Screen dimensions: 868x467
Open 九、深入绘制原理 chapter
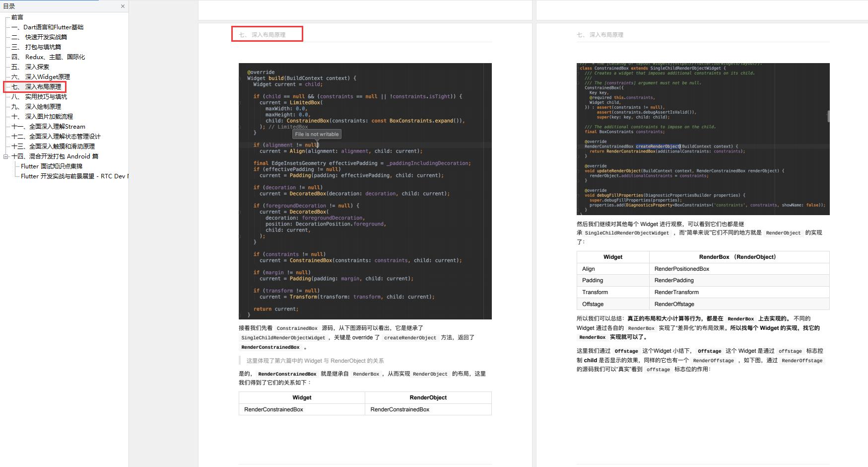36,107
